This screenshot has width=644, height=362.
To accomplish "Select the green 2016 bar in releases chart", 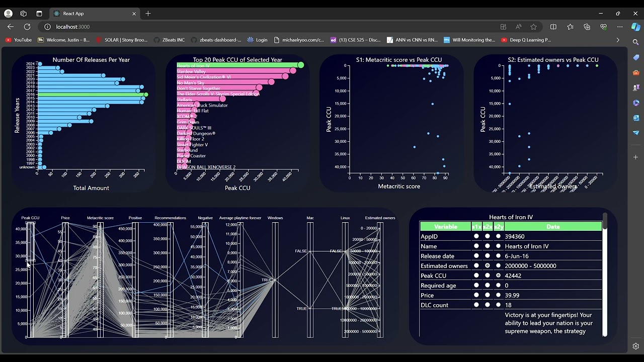I will coord(92,95).
